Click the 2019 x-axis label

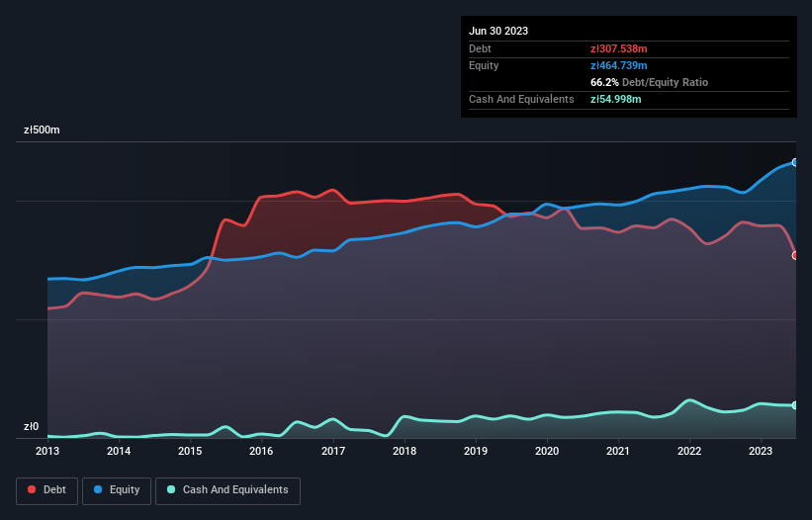pos(476,451)
